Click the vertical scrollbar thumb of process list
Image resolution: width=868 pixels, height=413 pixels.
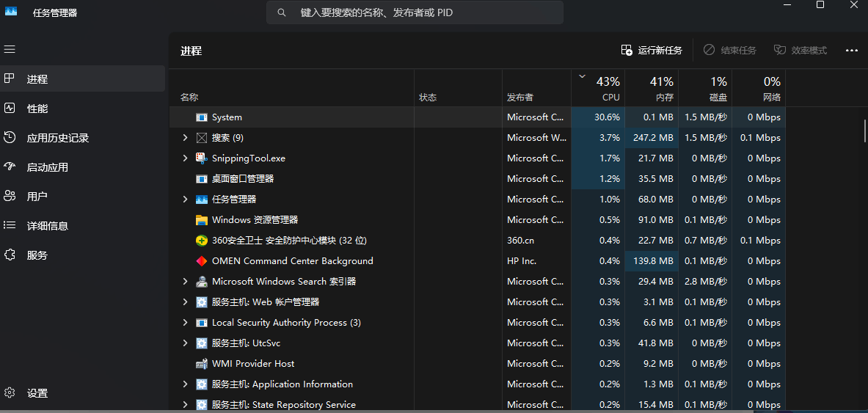click(x=864, y=131)
